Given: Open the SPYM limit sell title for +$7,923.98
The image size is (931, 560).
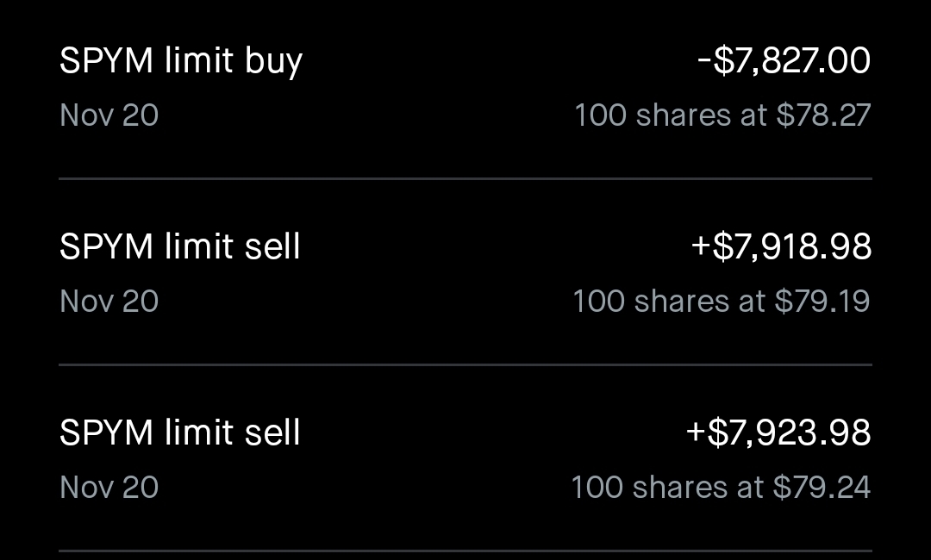Looking at the screenshot, I should click(x=180, y=432).
